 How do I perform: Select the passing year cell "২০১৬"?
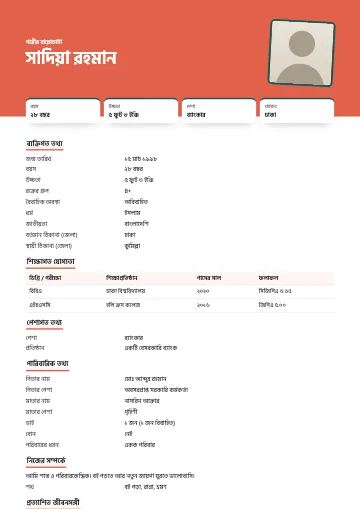203,305
